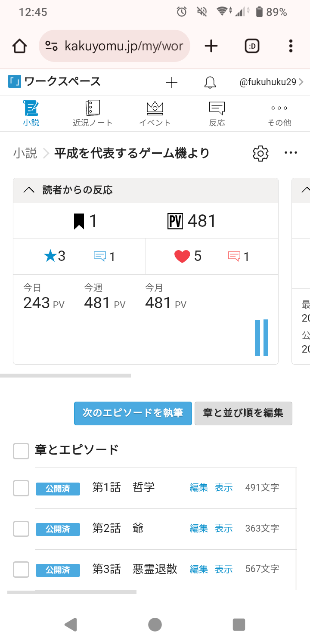This screenshot has height=644, width=310.
Task: Open the browser tab switcher
Action: click(x=252, y=46)
